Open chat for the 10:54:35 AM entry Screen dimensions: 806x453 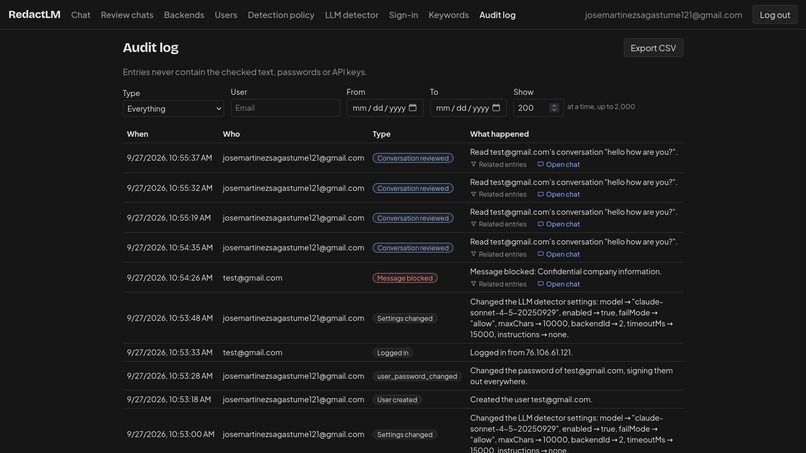[x=559, y=254]
